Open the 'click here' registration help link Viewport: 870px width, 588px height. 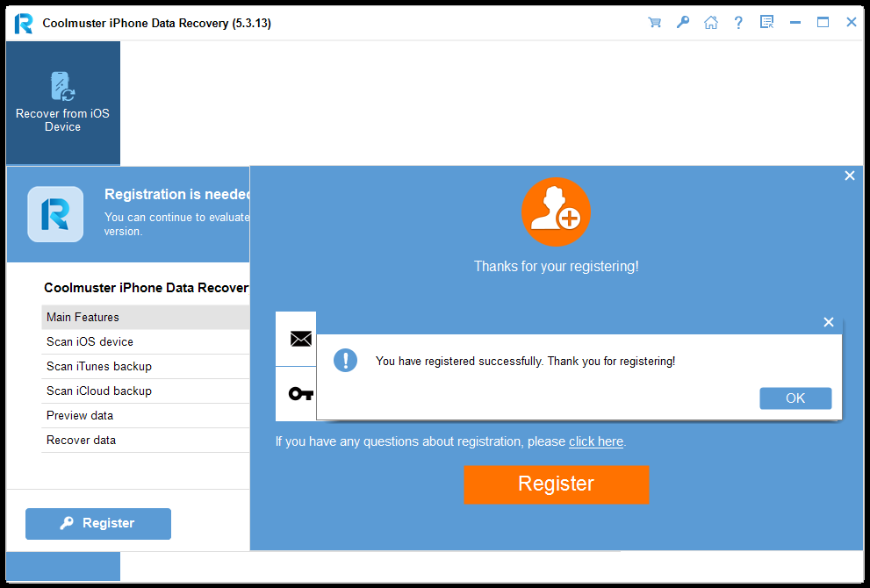coord(595,441)
